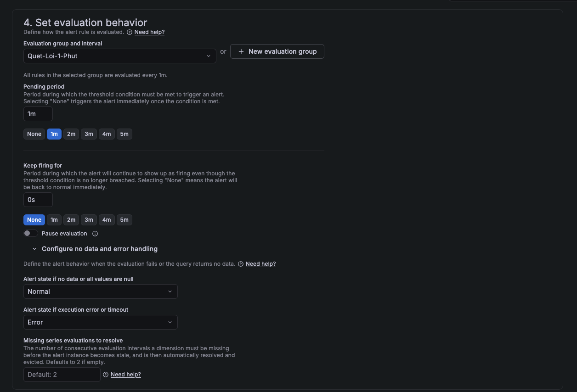
Task: Open the no data alert state dropdown
Action: [100, 291]
